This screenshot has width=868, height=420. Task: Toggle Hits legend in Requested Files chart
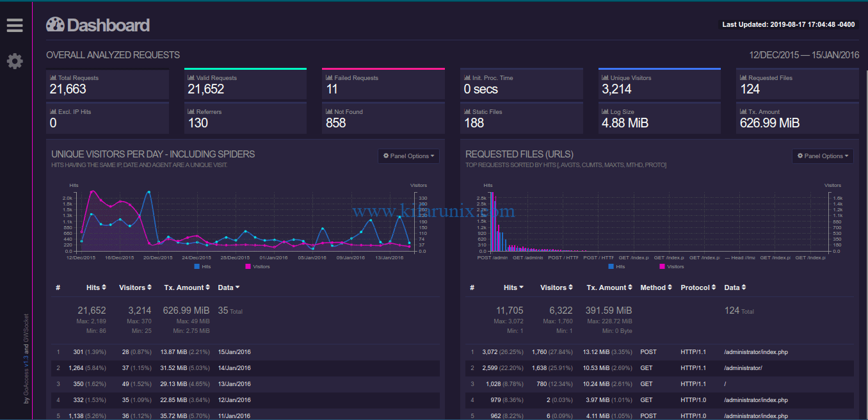pyautogui.click(x=616, y=266)
